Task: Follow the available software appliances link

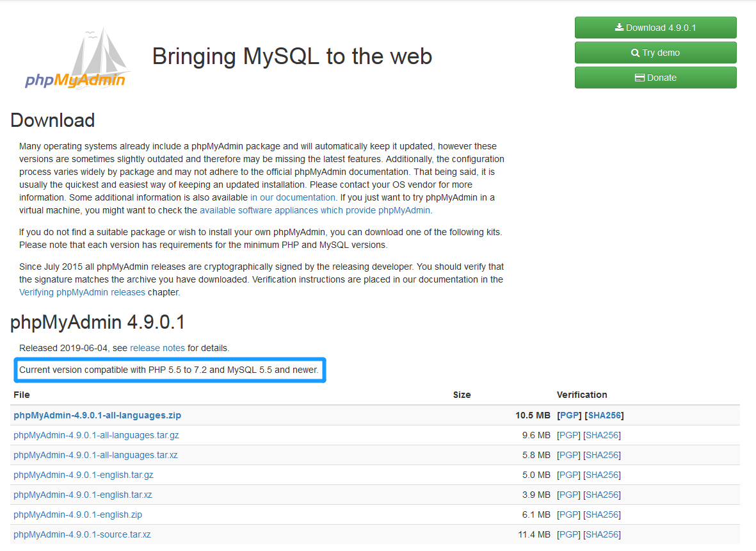Action: [x=315, y=210]
